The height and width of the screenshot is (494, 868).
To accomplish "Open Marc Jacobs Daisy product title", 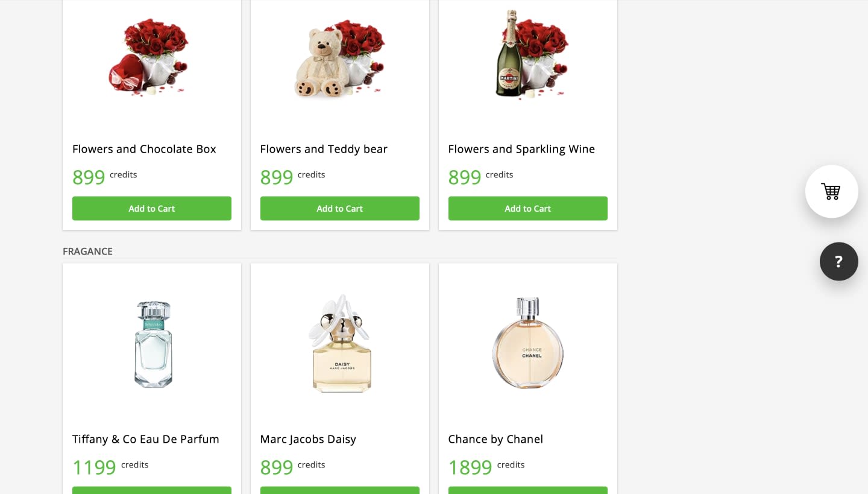I will [308, 439].
